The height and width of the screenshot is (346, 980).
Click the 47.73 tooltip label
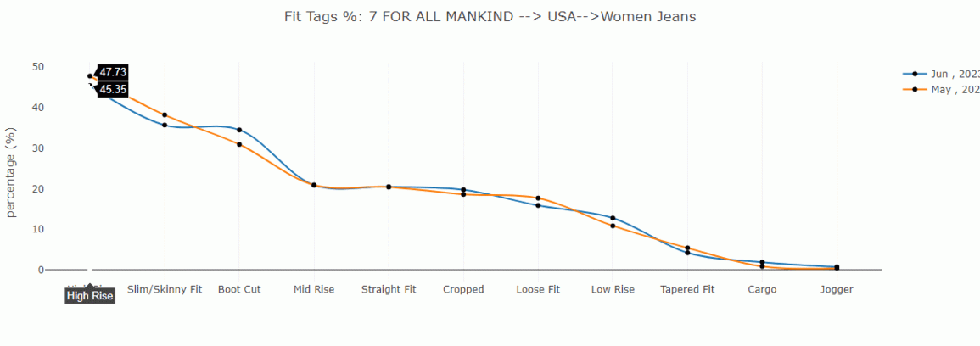pos(113,72)
